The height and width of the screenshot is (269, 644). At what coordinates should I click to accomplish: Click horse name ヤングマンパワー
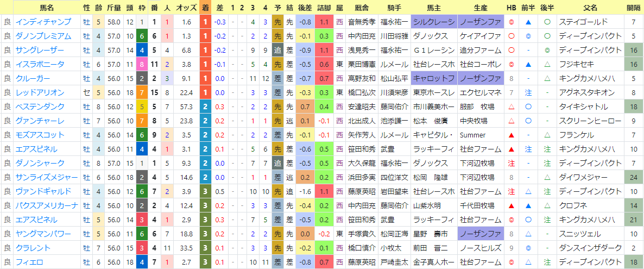[x=43, y=234]
